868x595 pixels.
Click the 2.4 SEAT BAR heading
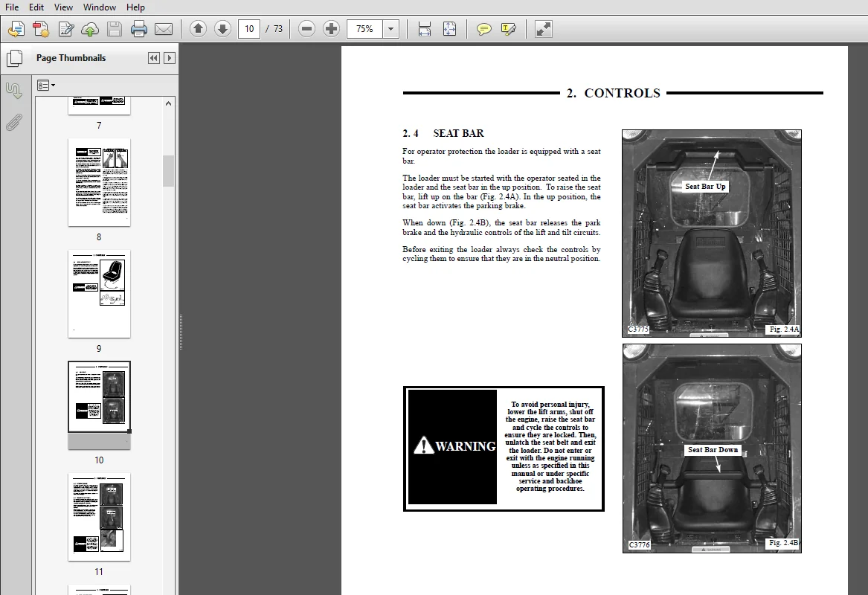pyautogui.click(x=443, y=133)
